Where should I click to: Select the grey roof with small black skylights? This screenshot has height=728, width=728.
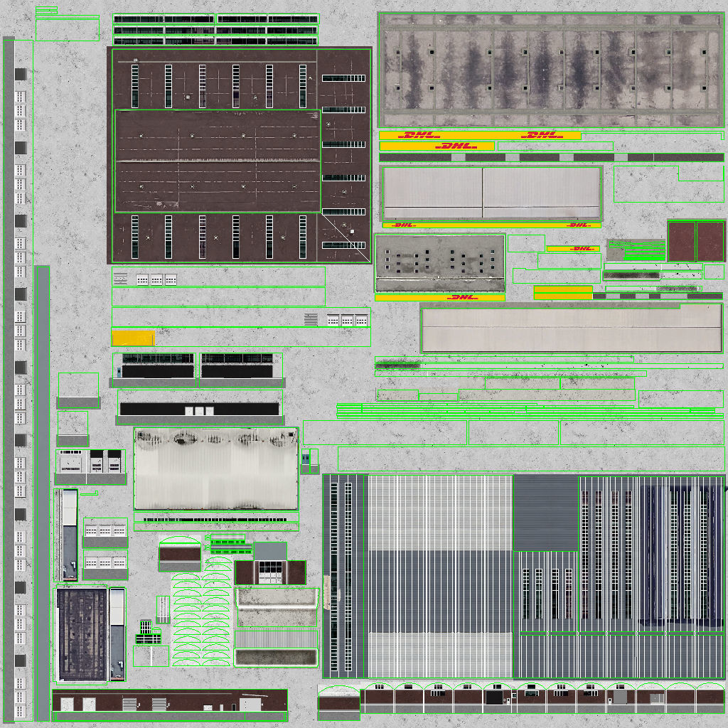[439, 262]
